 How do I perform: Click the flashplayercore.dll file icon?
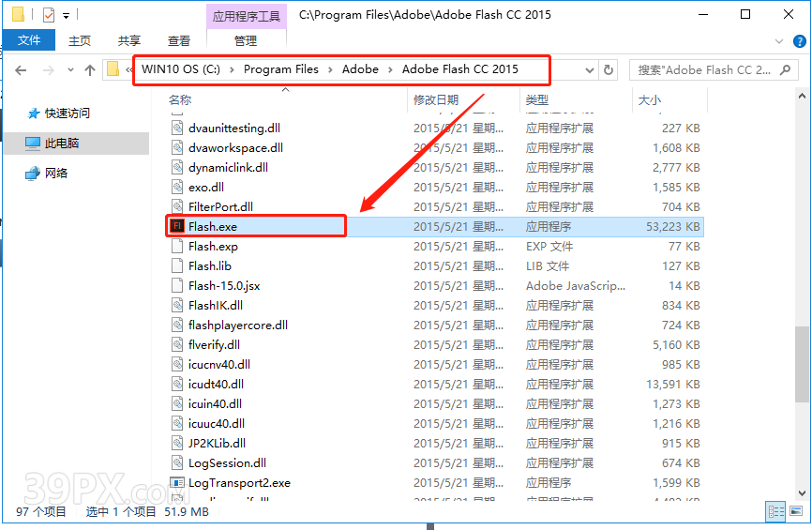(x=177, y=325)
